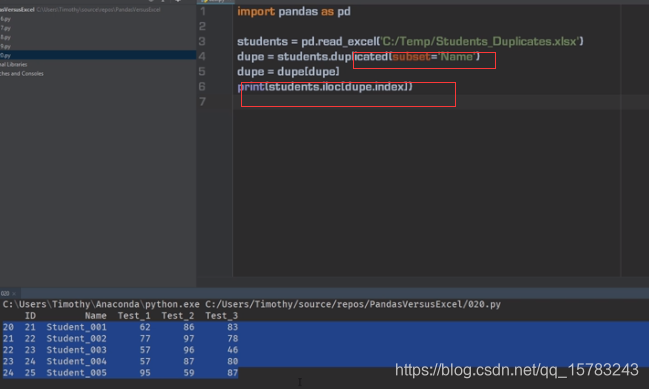Click the python.exe command line in console

click(x=252, y=305)
